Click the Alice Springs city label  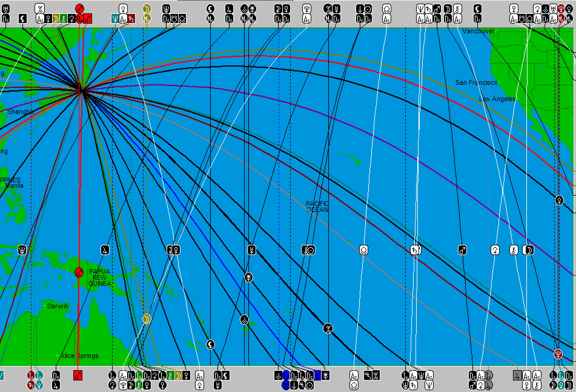(x=79, y=356)
